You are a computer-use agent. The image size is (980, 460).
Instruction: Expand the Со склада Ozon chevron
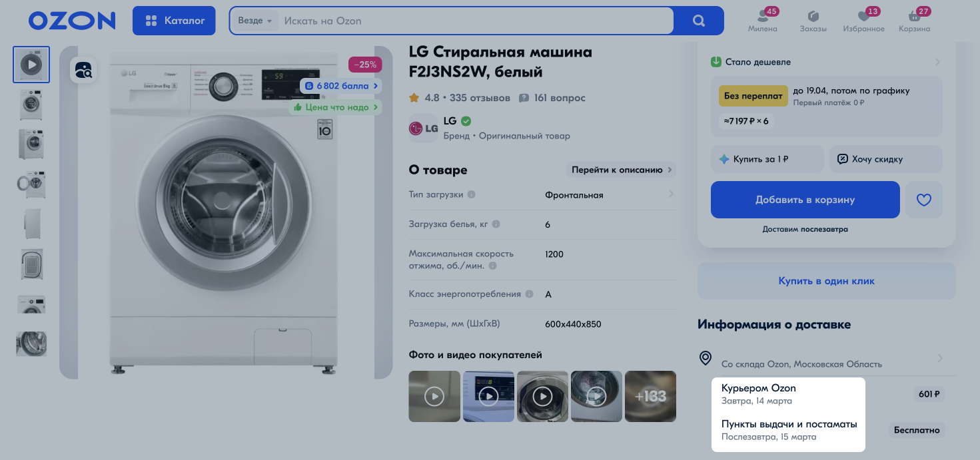940,358
